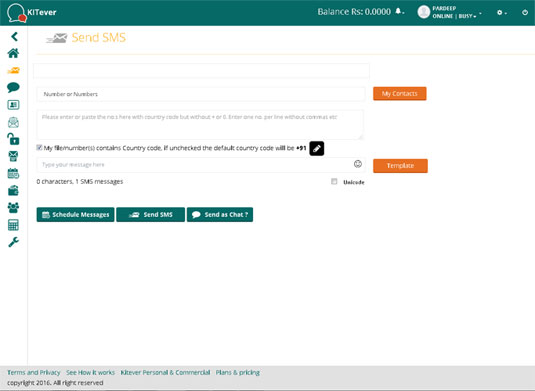Open the wrench tools sidebar icon
Viewport: 535px width, 391px height.
point(13,242)
